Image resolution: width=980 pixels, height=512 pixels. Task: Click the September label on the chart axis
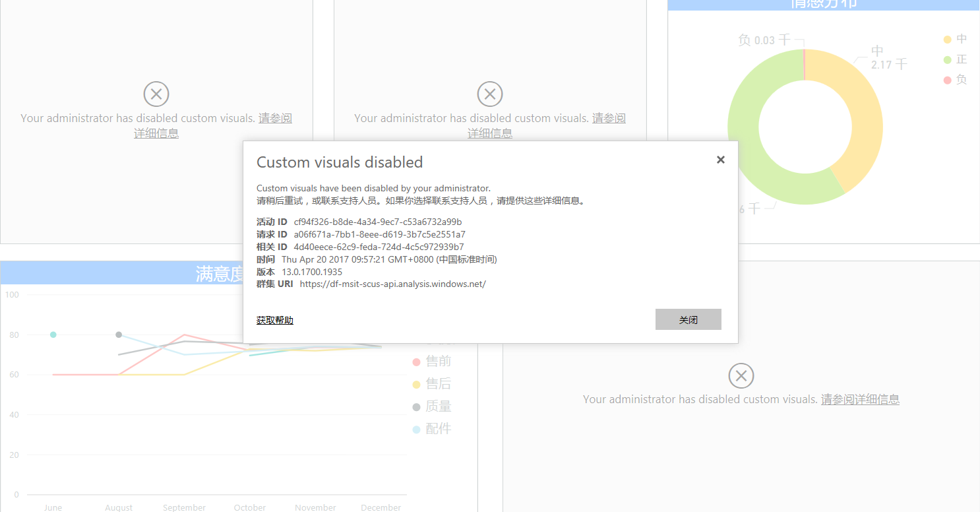pos(184,507)
